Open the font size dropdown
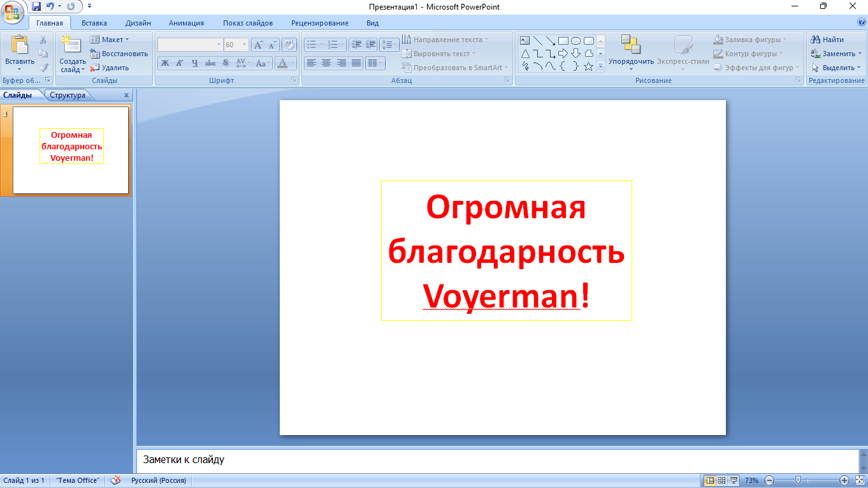Screen dimensions: 868x488 point(245,45)
